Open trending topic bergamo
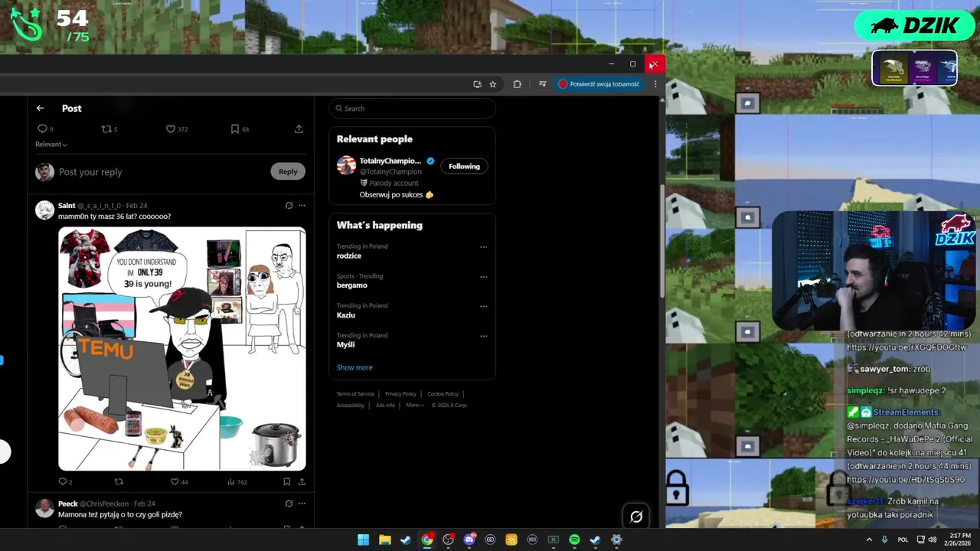 352,285
